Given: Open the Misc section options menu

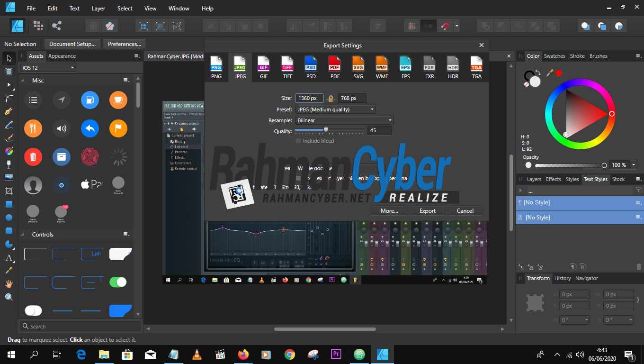Looking at the screenshot, I should tap(126, 81).
